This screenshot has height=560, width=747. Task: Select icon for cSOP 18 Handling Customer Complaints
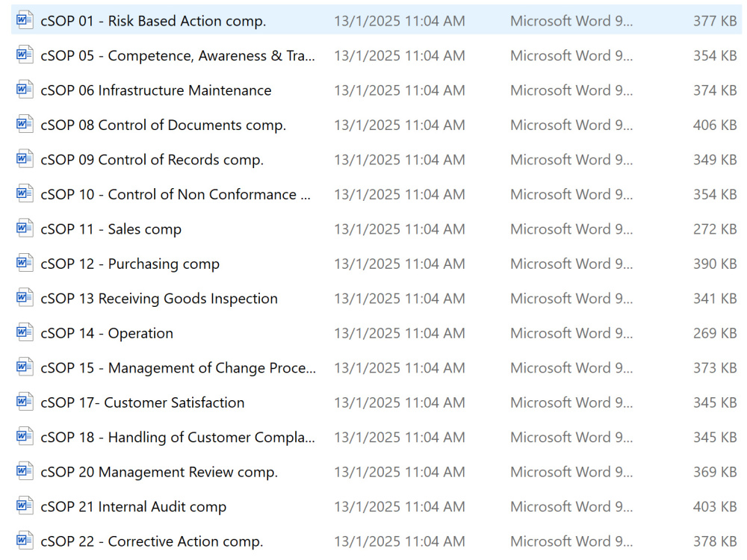pos(25,437)
